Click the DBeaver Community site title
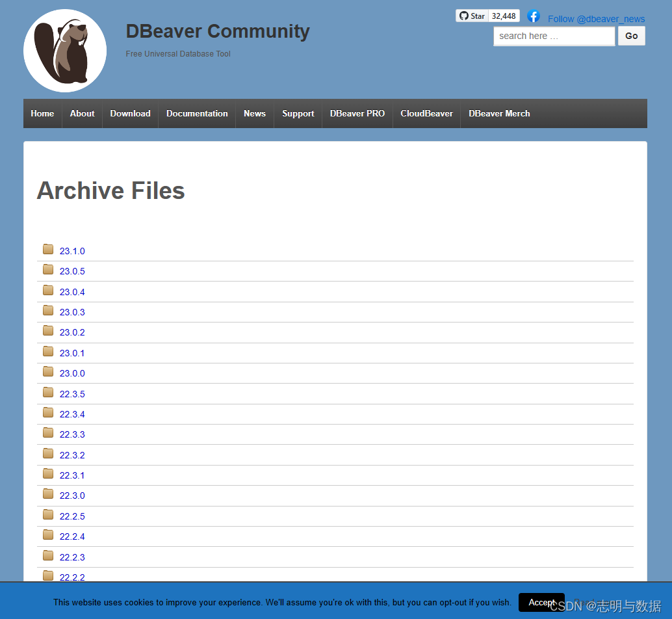The width and height of the screenshot is (672, 619). pyautogui.click(x=218, y=31)
